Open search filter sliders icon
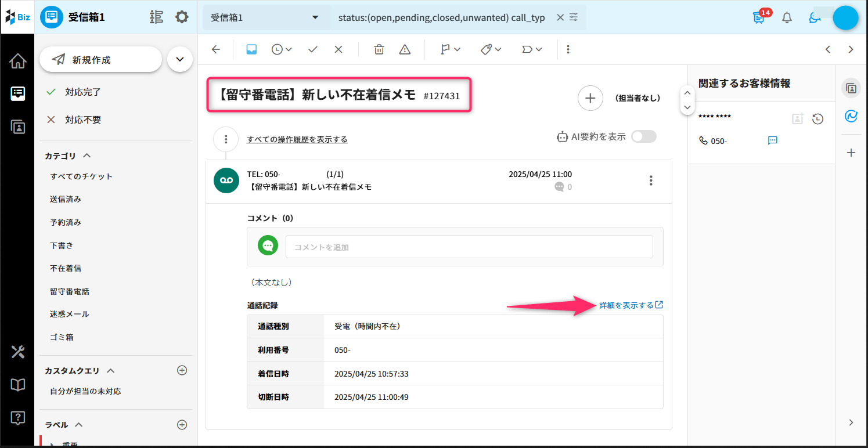This screenshot has width=868, height=448. (574, 17)
